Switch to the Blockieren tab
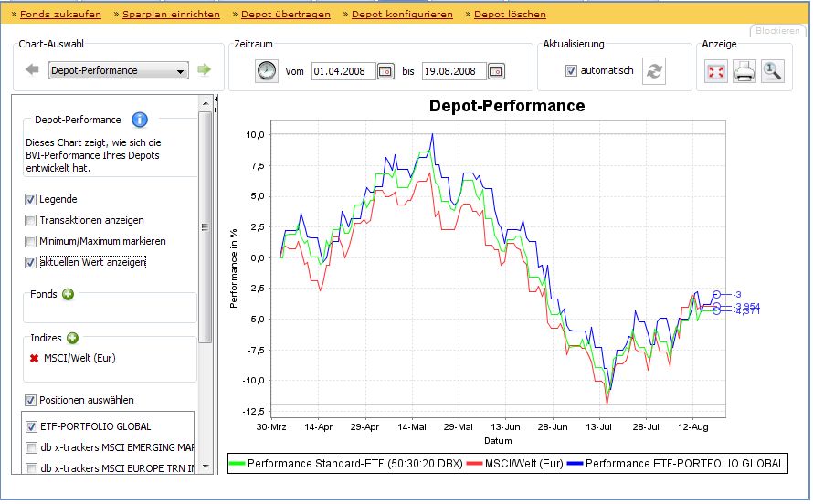Image resolution: width=813 pixels, height=504 pixels. (x=776, y=31)
